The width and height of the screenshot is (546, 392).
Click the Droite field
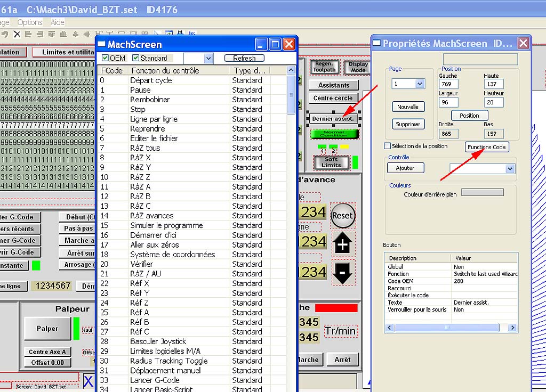coord(448,134)
